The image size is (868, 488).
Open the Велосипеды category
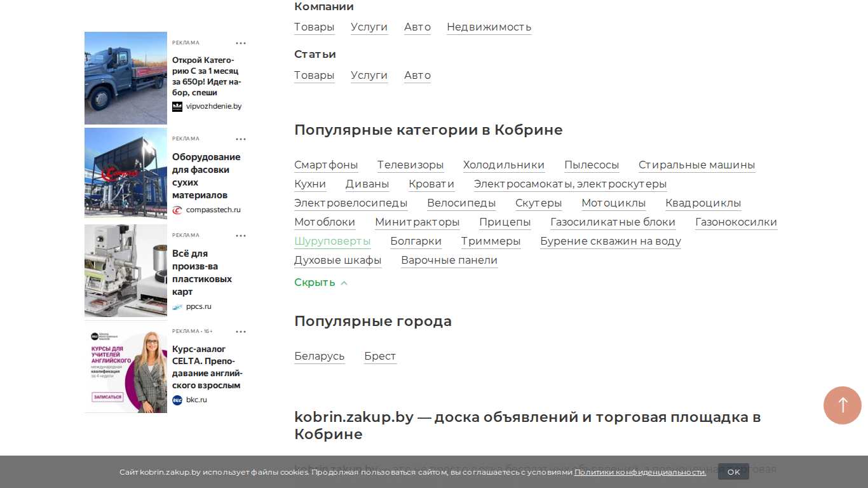(461, 203)
